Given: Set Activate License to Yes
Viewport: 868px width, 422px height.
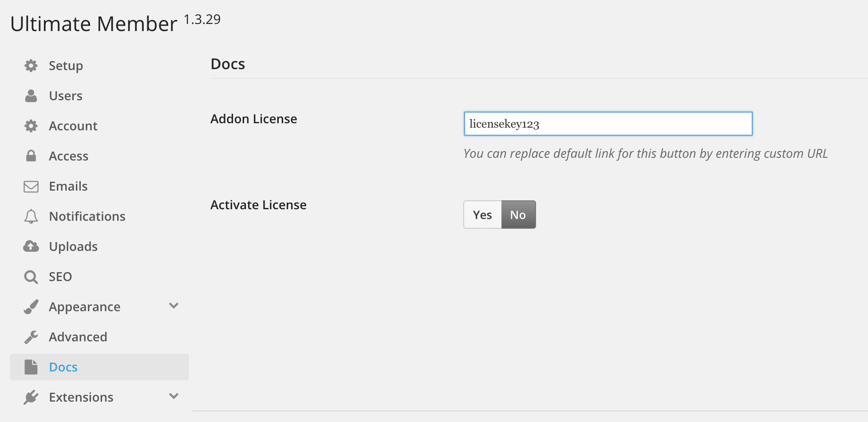Looking at the screenshot, I should (x=482, y=215).
